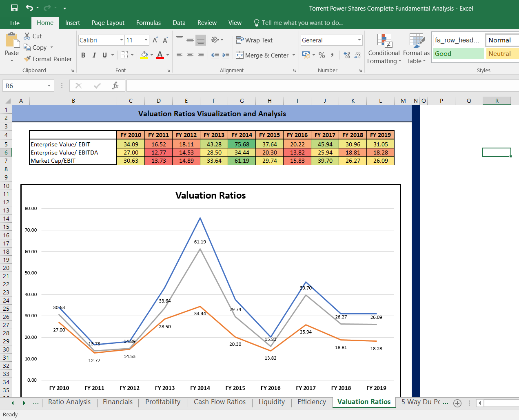Apply percent style format

(322, 55)
